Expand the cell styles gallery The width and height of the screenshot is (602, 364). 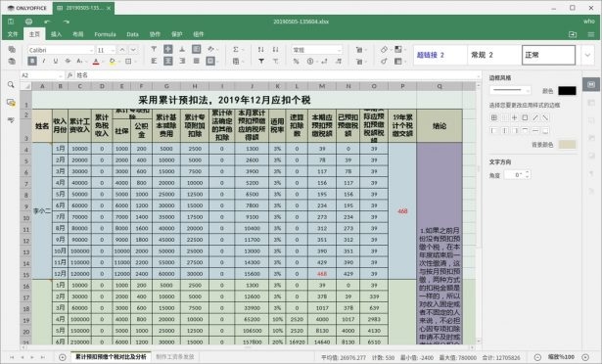click(587, 55)
